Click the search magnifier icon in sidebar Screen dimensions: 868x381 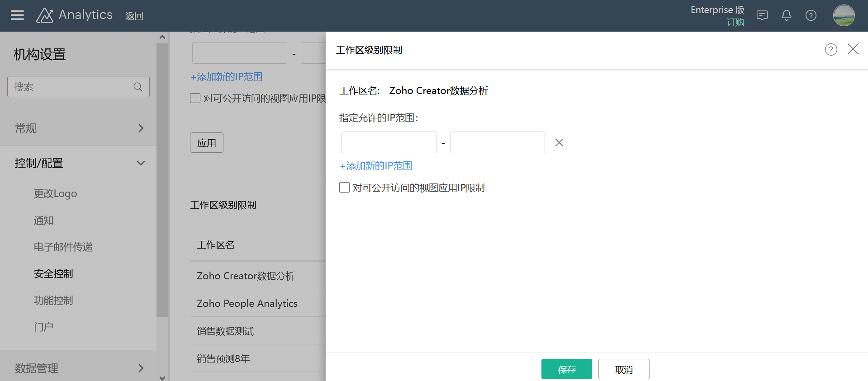coord(138,87)
